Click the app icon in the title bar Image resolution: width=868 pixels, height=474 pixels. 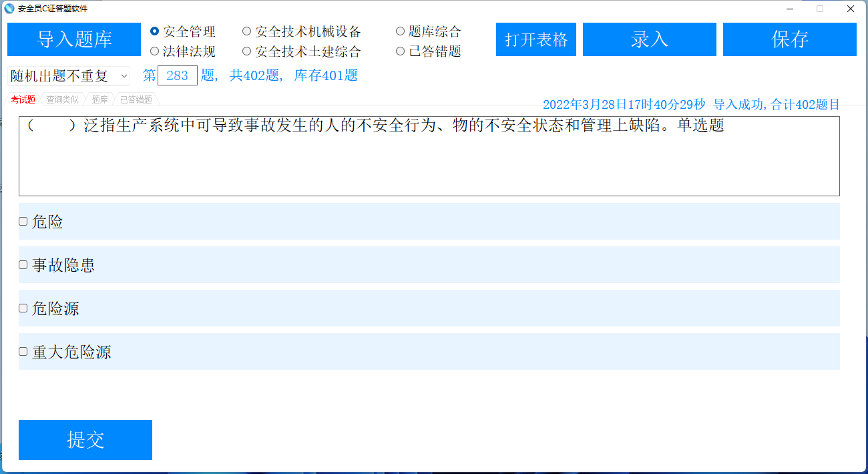click(9, 9)
